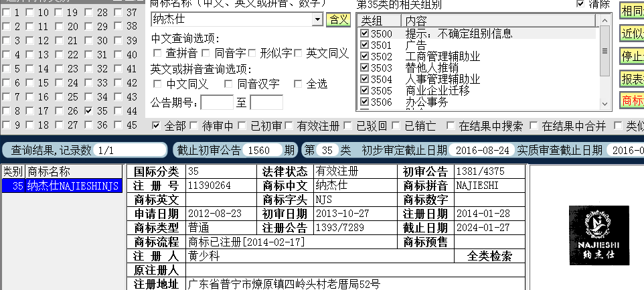Image resolution: width=644 pixels, height=290 pixels.
Task: Enable class 25 checkbox
Action: pos(60,97)
